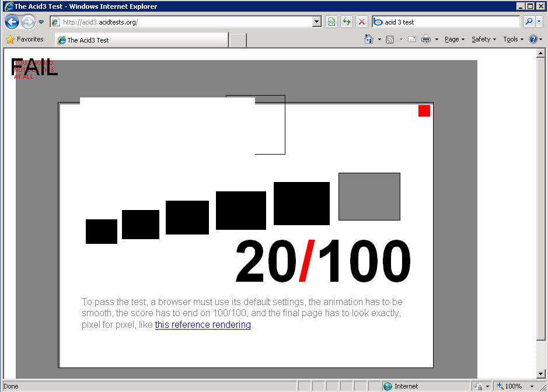Click the Internet security zone indicator
This screenshot has height=392, width=548.
(400, 386)
